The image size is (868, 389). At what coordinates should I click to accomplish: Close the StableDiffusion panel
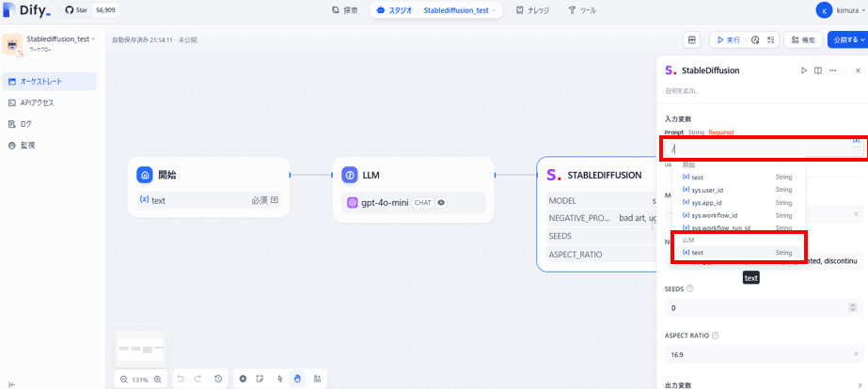(x=858, y=70)
